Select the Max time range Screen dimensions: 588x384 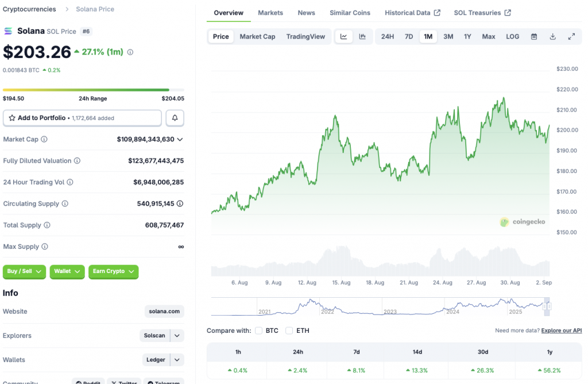click(x=489, y=36)
